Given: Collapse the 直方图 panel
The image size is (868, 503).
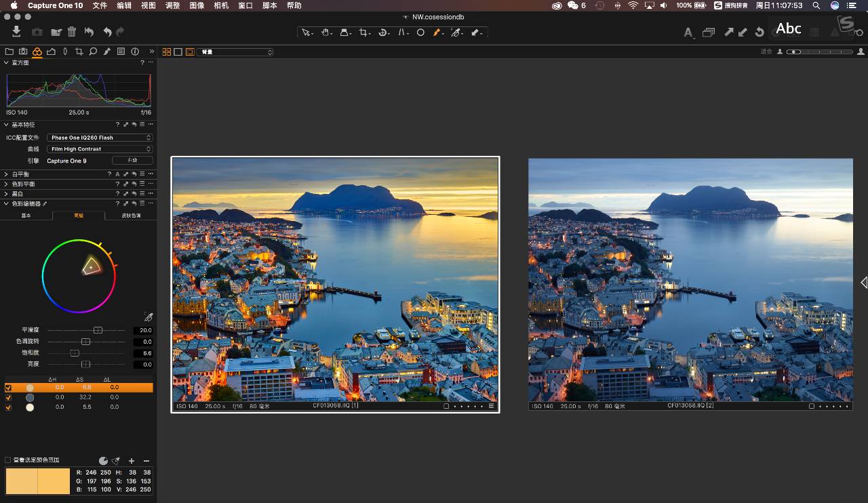Looking at the screenshot, I should [x=5, y=62].
